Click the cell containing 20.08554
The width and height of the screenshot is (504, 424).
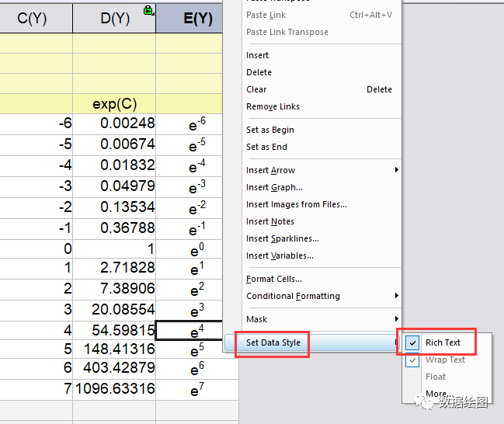click(x=114, y=310)
